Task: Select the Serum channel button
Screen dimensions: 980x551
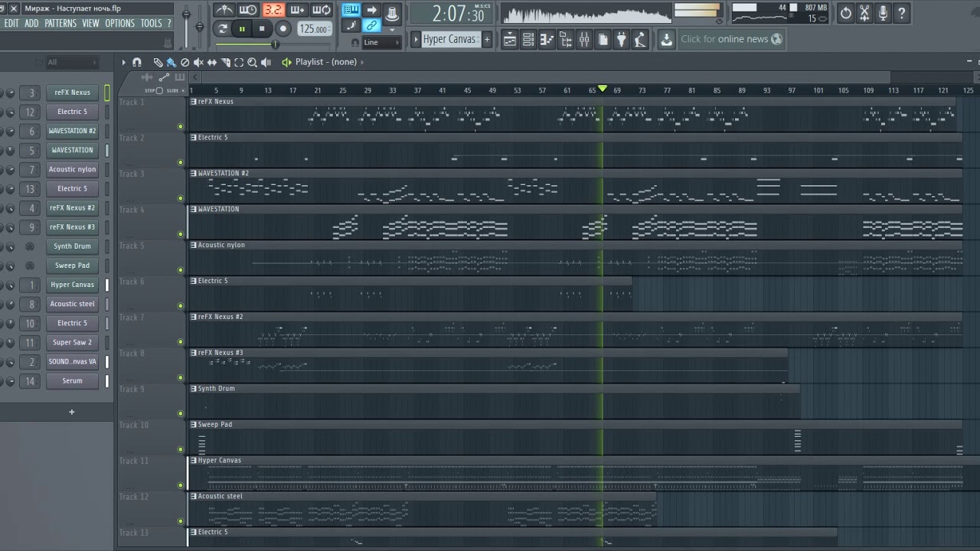Action: pos(72,380)
